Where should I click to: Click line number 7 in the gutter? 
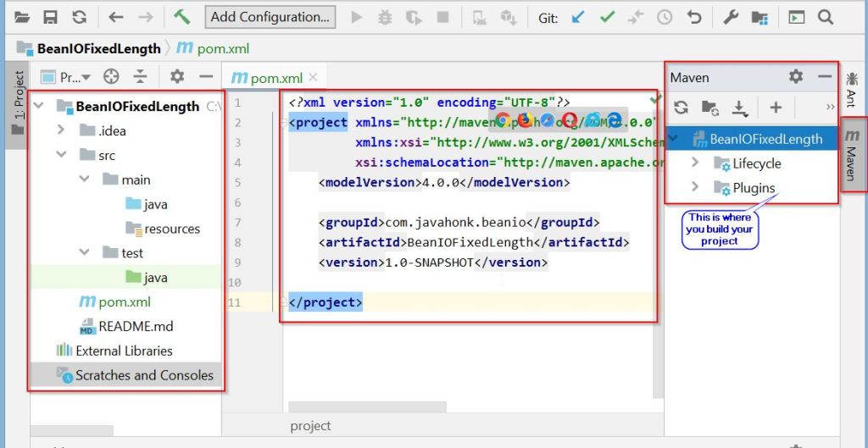(237, 223)
